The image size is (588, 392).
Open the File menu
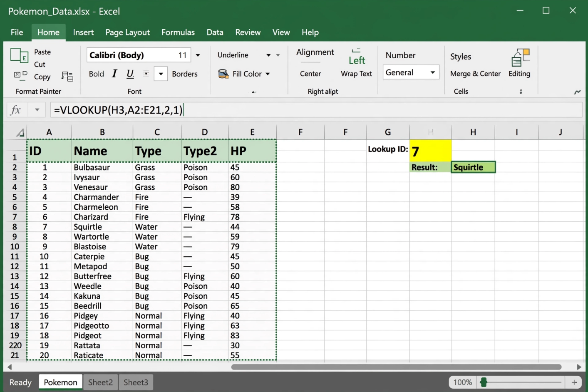[17, 32]
